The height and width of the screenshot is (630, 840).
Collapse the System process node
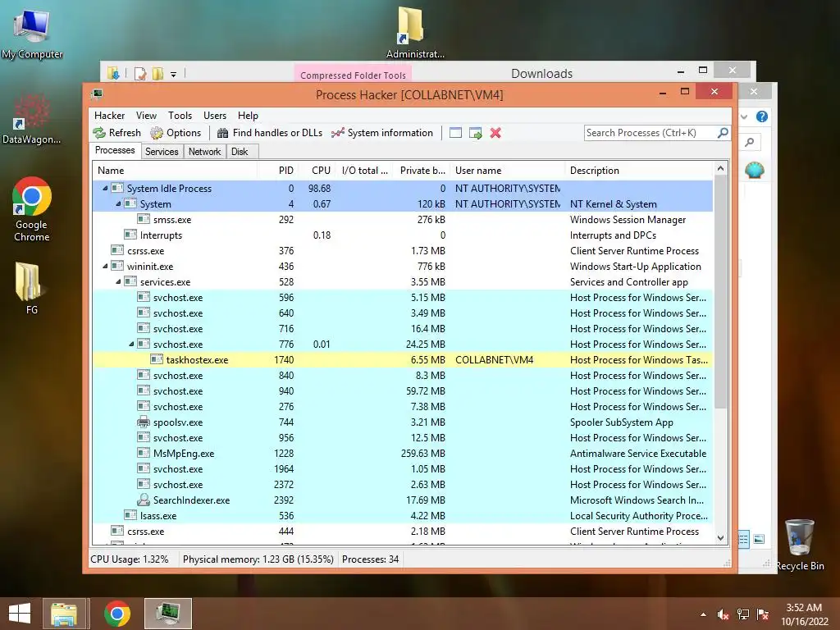[x=118, y=203]
